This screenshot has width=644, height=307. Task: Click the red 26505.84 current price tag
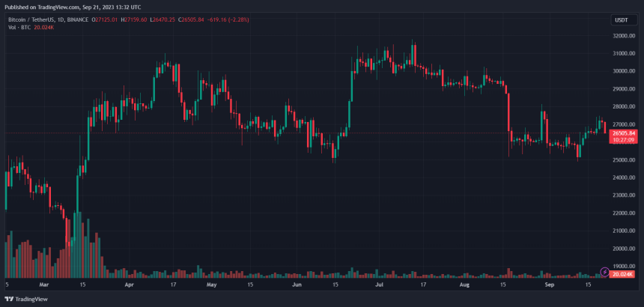tap(623, 133)
